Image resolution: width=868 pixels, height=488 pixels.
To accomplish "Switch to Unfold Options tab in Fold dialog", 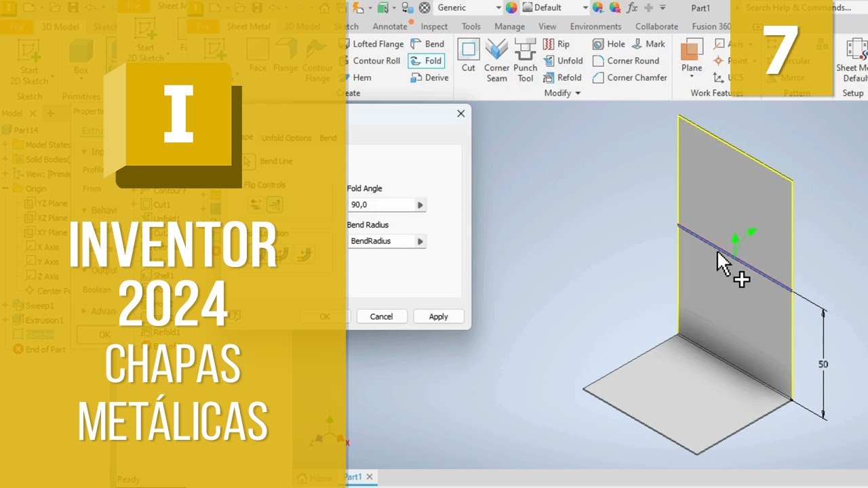I will click(286, 138).
